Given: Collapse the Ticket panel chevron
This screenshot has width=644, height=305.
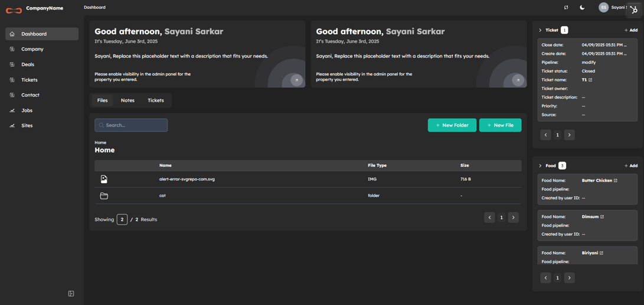Looking at the screenshot, I should click(x=540, y=30).
